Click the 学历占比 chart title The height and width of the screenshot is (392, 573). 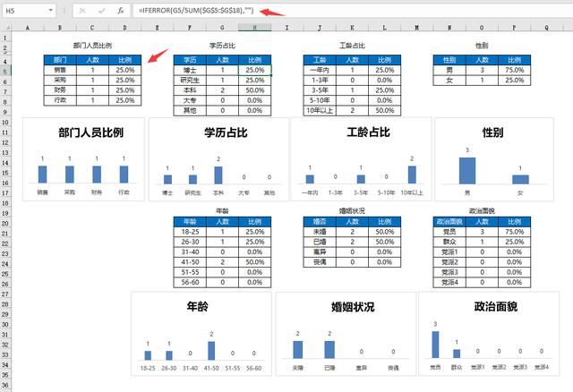click(x=226, y=132)
